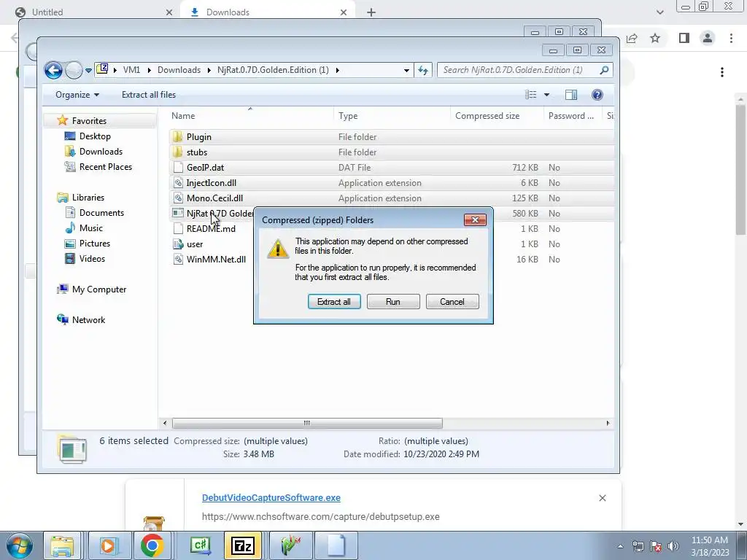The image size is (747, 560).
Task: Switch to the Untitled Chrome tab
Action: pos(94,12)
